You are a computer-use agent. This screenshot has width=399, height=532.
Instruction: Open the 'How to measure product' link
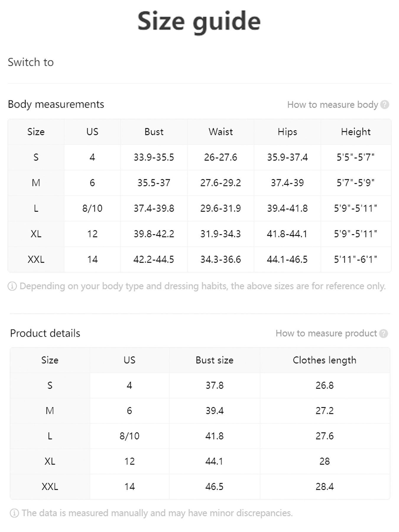pyautogui.click(x=326, y=333)
